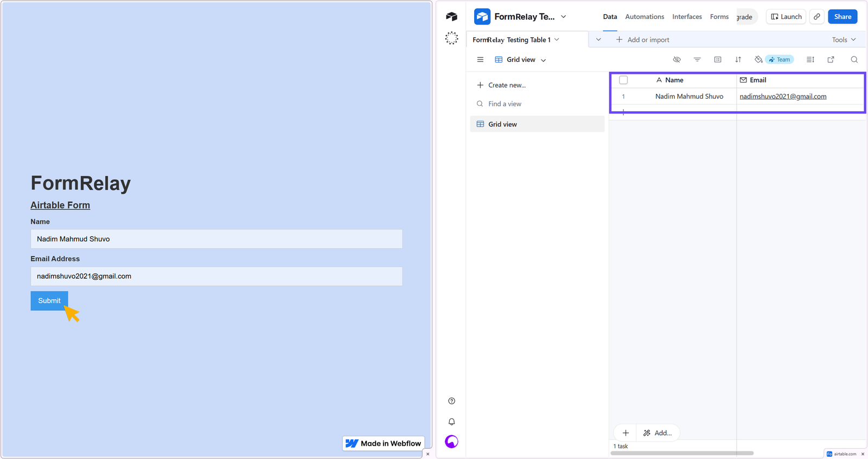Image resolution: width=868 pixels, height=459 pixels.
Task: Switch to the Interfaces tab
Action: pos(687,17)
